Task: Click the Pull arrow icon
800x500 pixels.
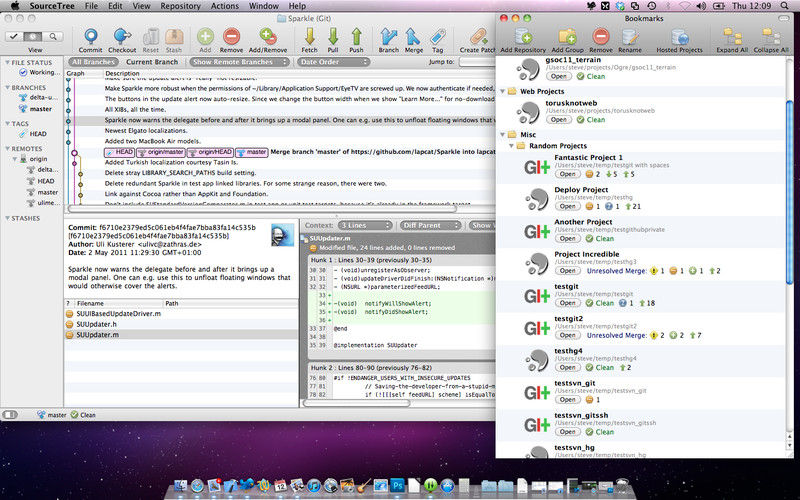Action: tap(333, 37)
